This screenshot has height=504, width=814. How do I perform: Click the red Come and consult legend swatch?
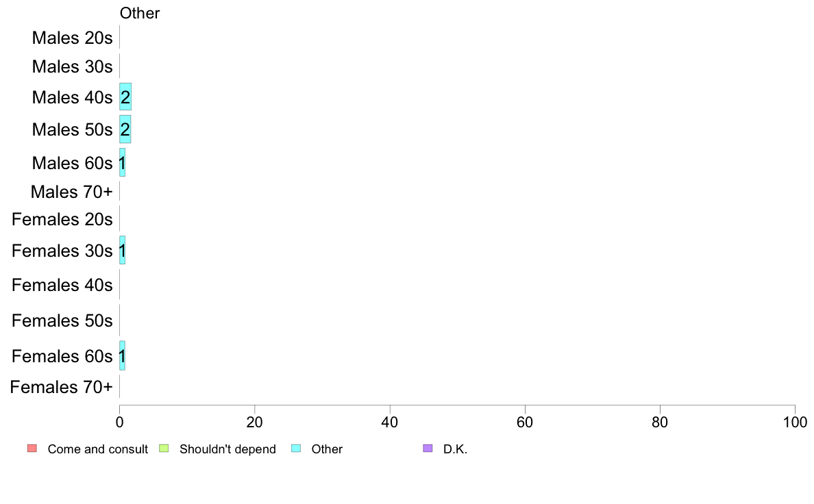[x=32, y=449]
